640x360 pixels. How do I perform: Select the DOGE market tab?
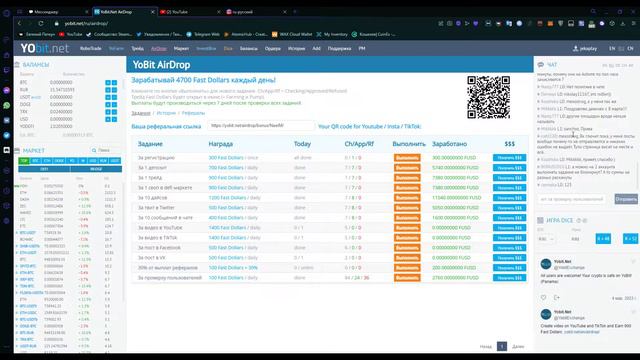pos(59,161)
